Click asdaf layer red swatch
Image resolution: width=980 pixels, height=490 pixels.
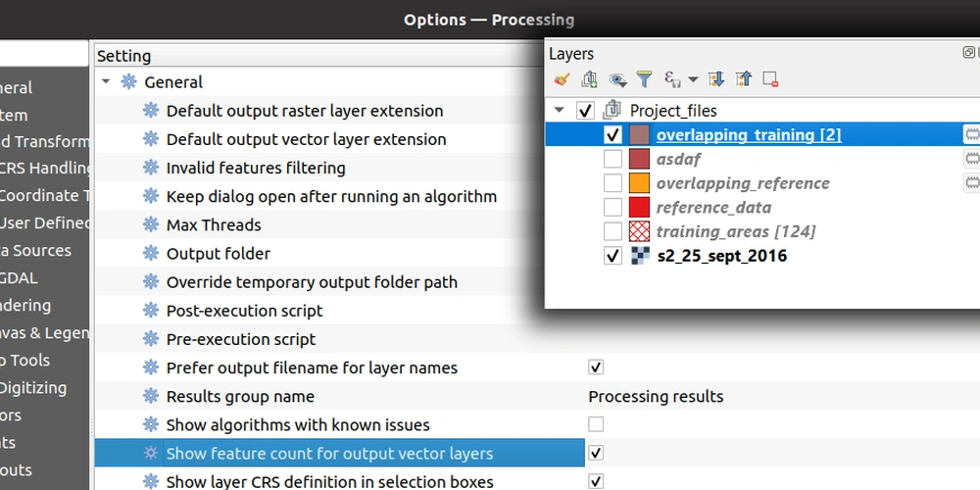pos(639,160)
